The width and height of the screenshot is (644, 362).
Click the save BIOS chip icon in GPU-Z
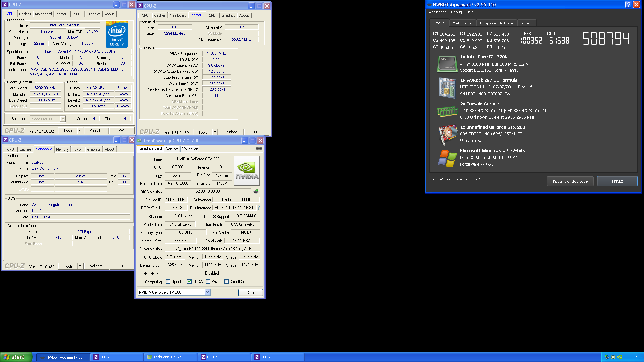point(256,191)
